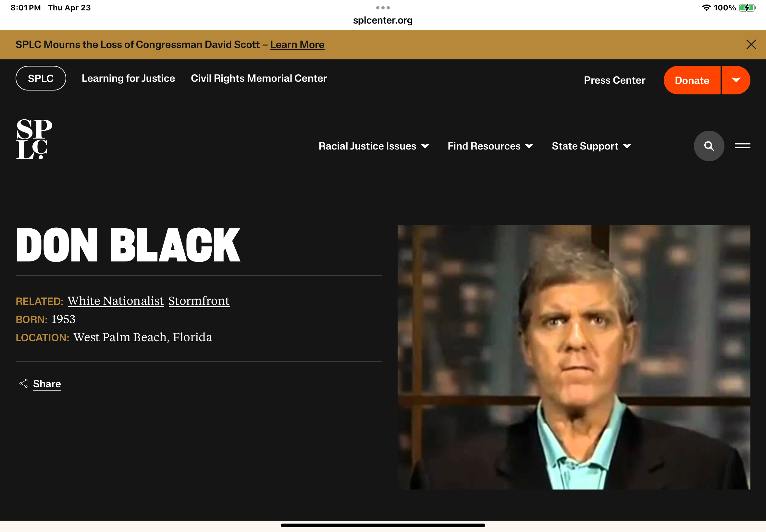The height and width of the screenshot is (532, 766).
Task: Switch to Learning for Justice
Action: click(129, 78)
